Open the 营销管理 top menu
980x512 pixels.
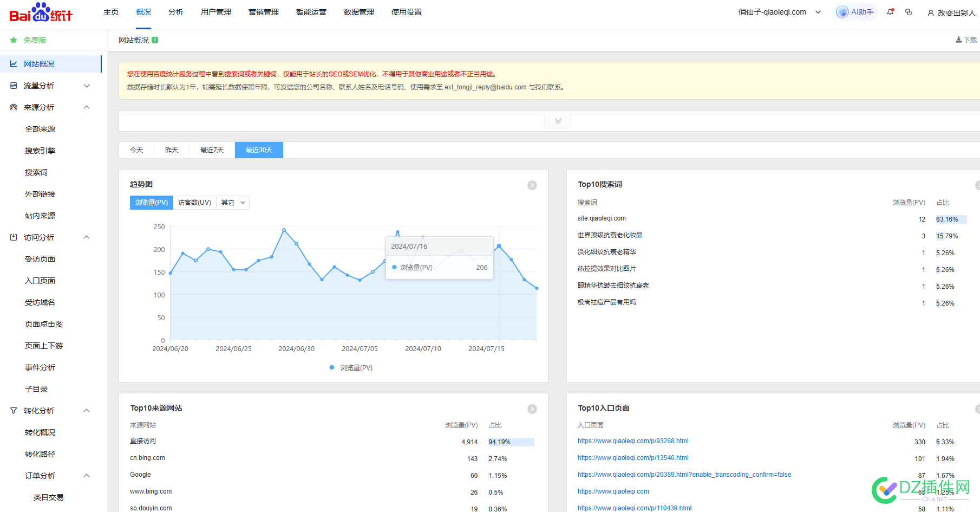click(264, 12)
